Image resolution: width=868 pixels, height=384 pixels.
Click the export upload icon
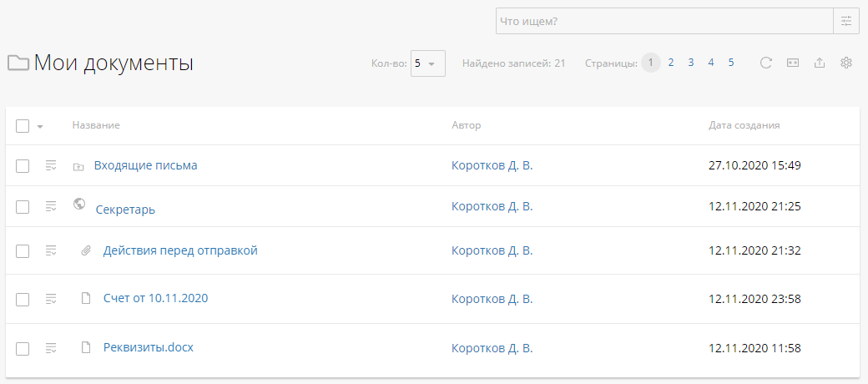click(x=820, y=63)
